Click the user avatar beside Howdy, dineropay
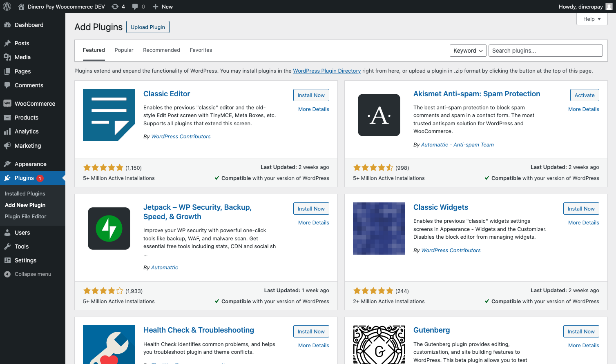 pos(609,7)
